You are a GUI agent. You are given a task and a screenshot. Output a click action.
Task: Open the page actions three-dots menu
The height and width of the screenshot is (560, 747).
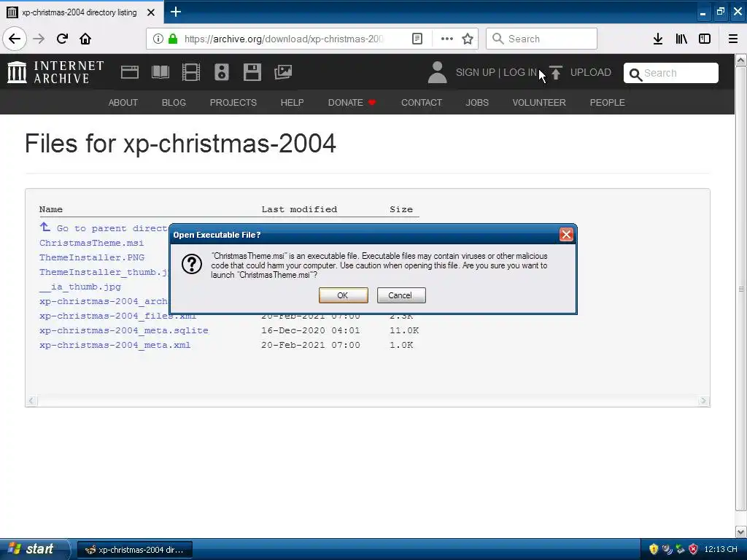click(447, 39)
